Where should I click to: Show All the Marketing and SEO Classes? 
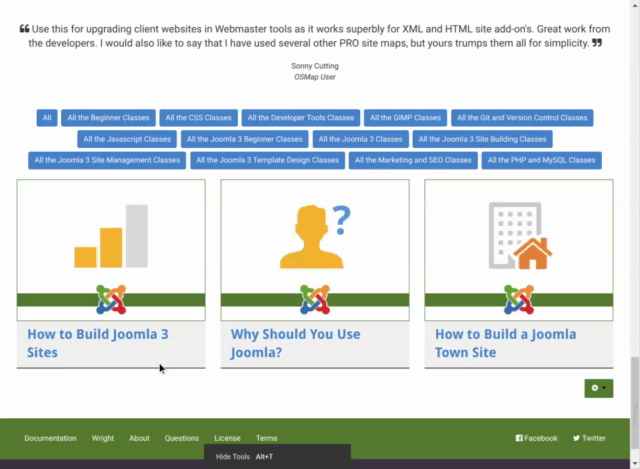click(413, 160)
